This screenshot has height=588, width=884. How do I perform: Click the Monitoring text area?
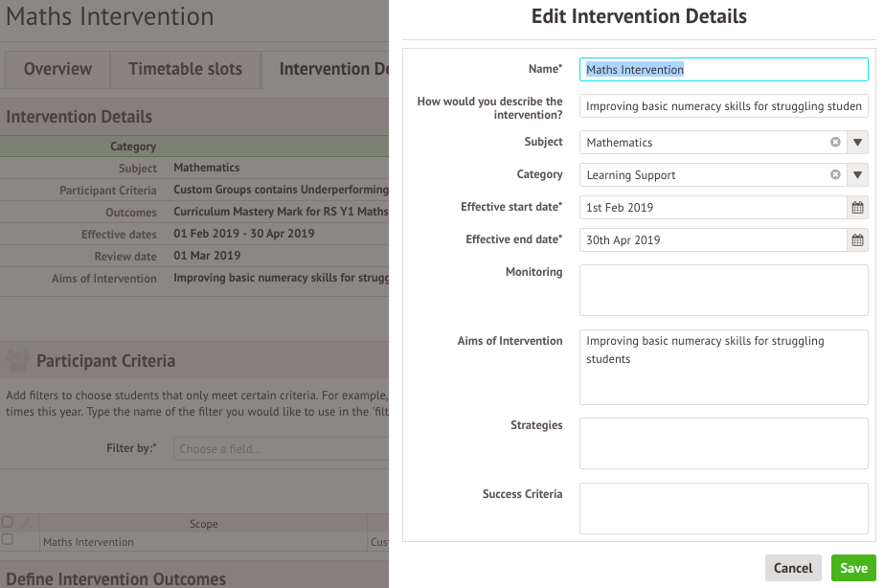(x=723, y=290)
